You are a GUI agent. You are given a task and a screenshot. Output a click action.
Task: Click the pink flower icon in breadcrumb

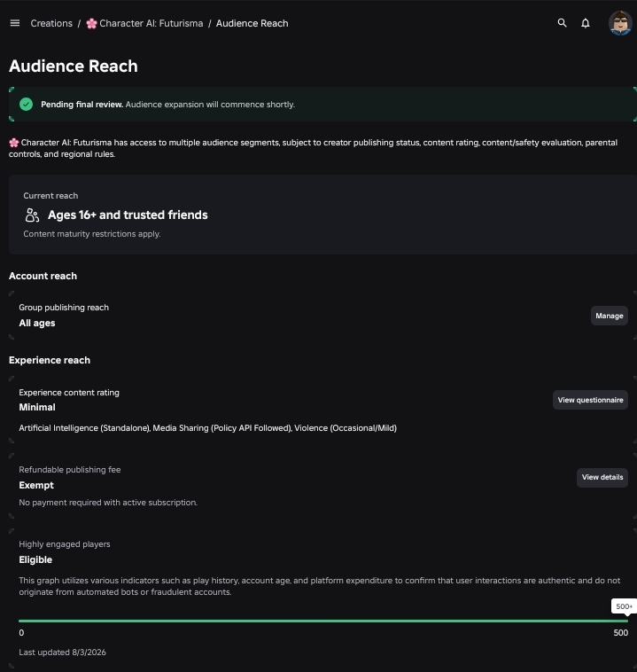point(91,24)
